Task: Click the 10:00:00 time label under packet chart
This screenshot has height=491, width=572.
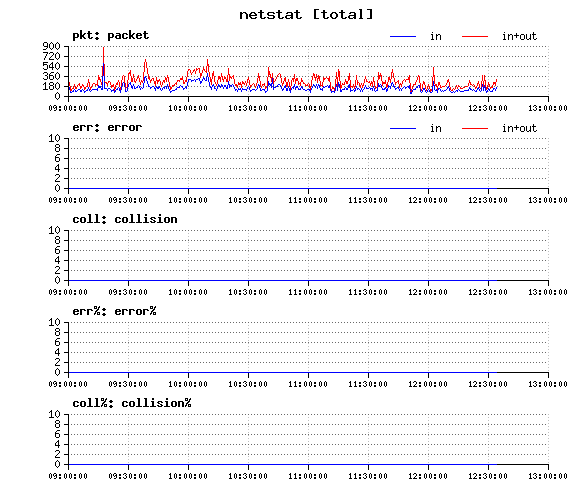Action: click(x=188, y=108)
